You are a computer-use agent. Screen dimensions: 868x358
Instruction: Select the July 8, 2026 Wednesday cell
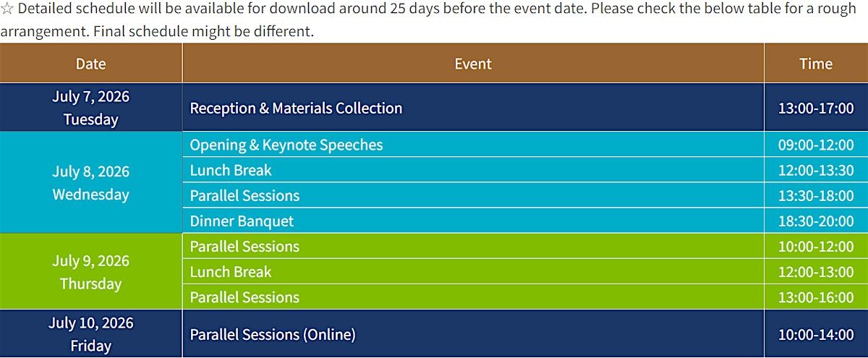point(90,183)
